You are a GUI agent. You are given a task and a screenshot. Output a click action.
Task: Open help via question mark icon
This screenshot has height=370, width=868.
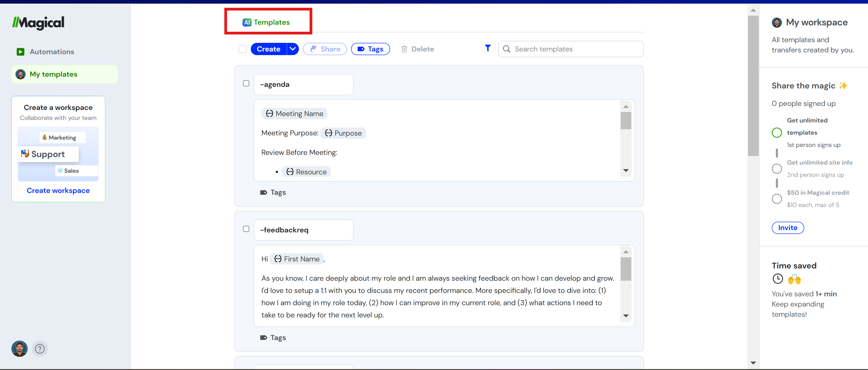[x=40, y=348]
